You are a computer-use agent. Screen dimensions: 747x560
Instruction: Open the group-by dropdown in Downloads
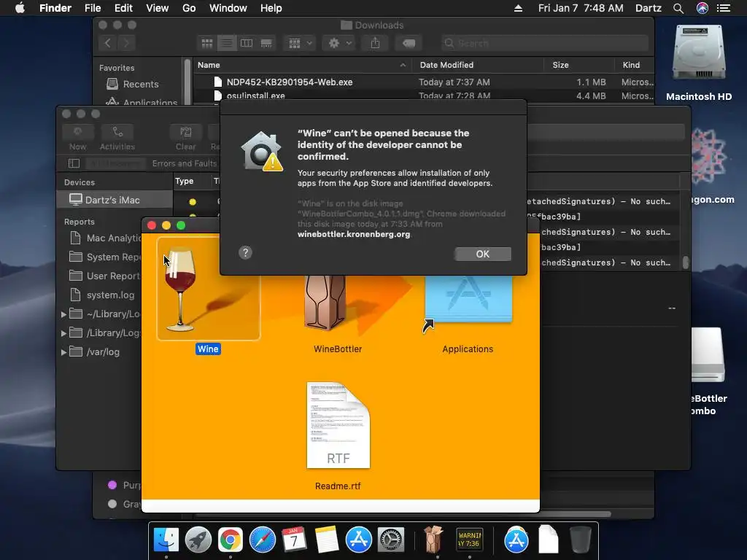(300, 43)
